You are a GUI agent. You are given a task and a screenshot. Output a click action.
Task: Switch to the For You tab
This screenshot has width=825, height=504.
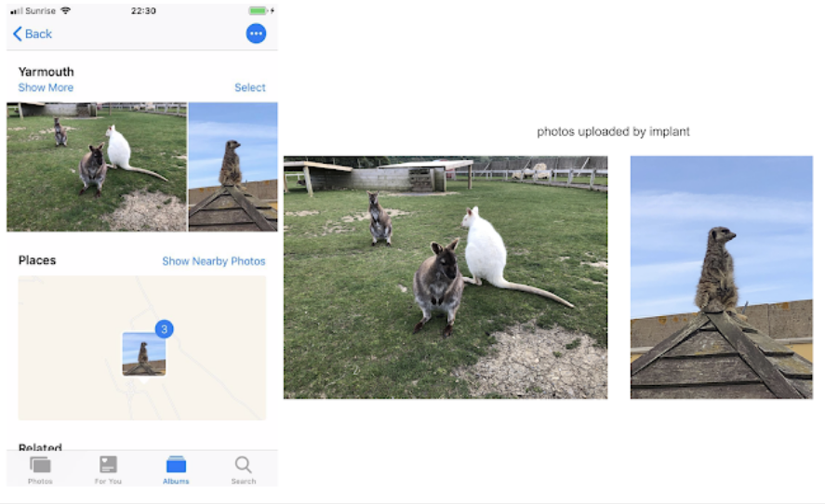pyautogui.click(x=108, y=465)
